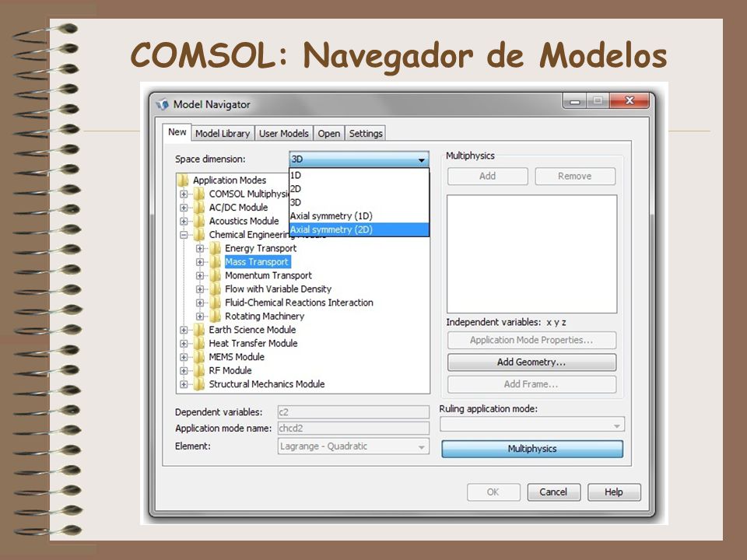This screenshot has width=747, height=560.
Task: Click the Application Modes root folder icon
Action: point(183,180)
